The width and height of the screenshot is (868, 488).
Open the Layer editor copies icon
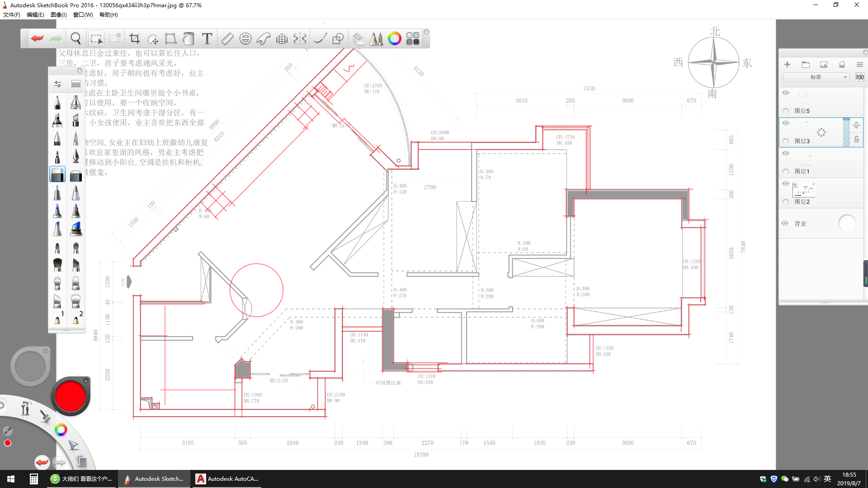tap(358, 39)
